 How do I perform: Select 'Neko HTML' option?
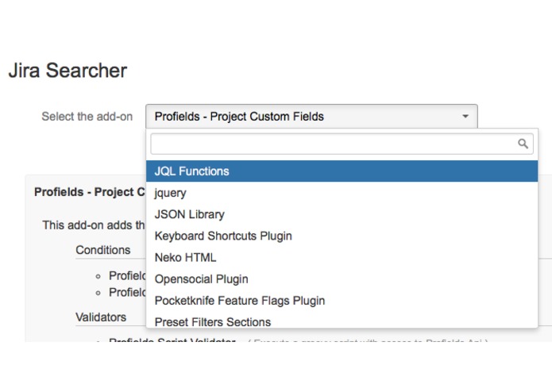click(x=342, y=257)
